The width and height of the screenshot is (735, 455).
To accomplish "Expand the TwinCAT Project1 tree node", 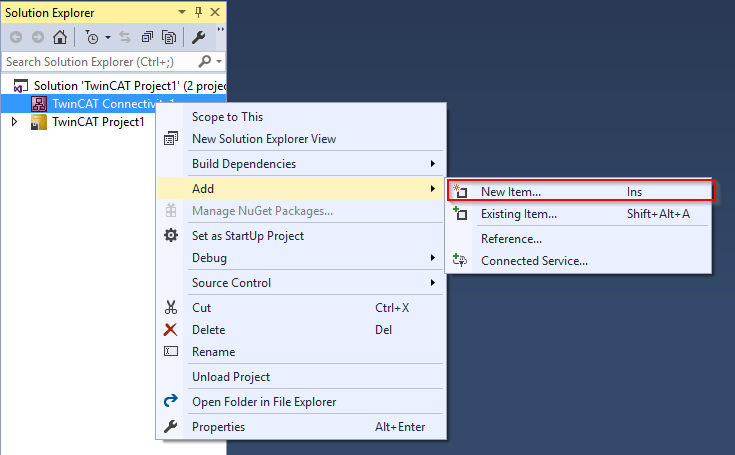I will coord(14,122).
